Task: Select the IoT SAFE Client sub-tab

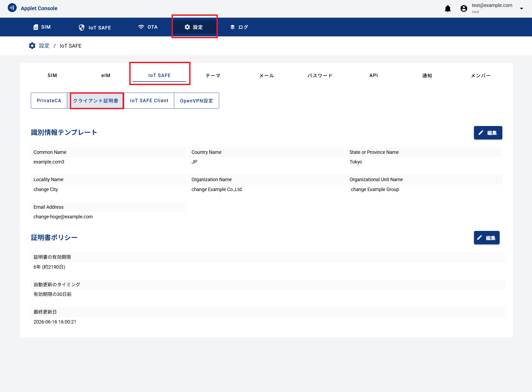Action: click(x=149, y=101)
